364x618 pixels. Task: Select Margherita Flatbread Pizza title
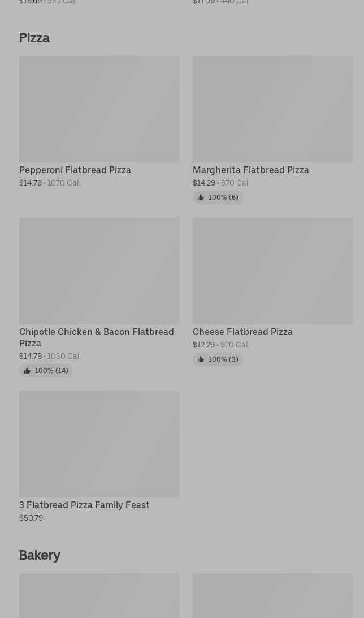click(x=251, y=170)
